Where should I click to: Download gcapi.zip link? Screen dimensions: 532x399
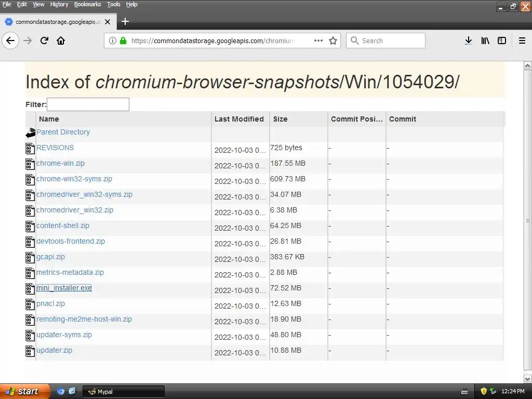click(50, 257)
